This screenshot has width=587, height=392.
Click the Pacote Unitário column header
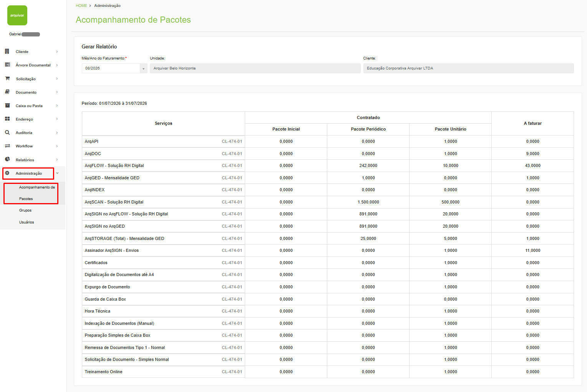pyautogui.click(x=451, y=129)
